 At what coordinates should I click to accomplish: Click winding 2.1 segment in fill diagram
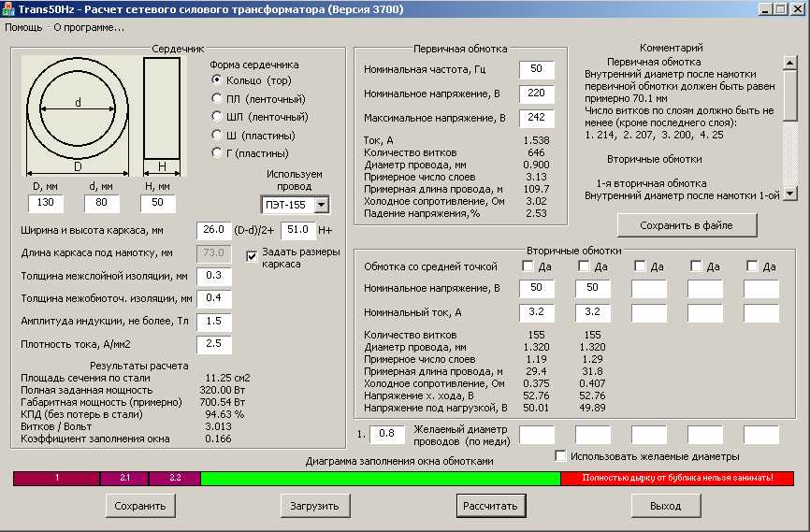pyautogui.click(x=124, y=479)
